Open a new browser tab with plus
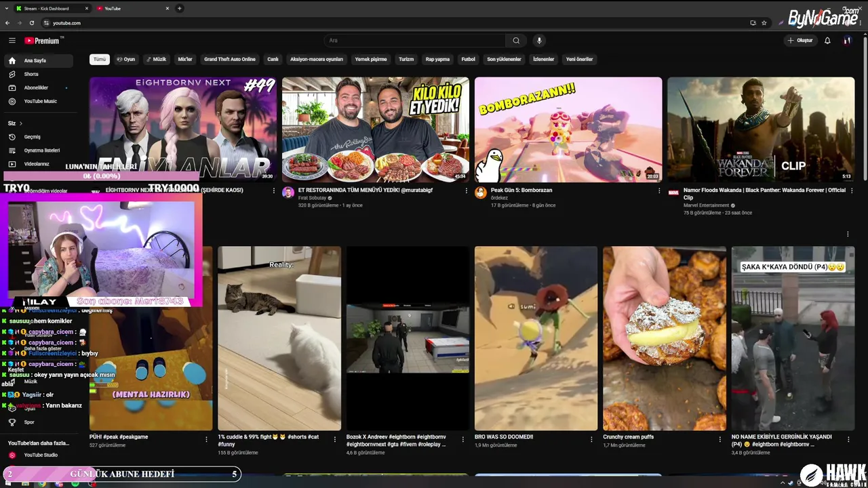 pyautogui.click(x=180, y=8)
